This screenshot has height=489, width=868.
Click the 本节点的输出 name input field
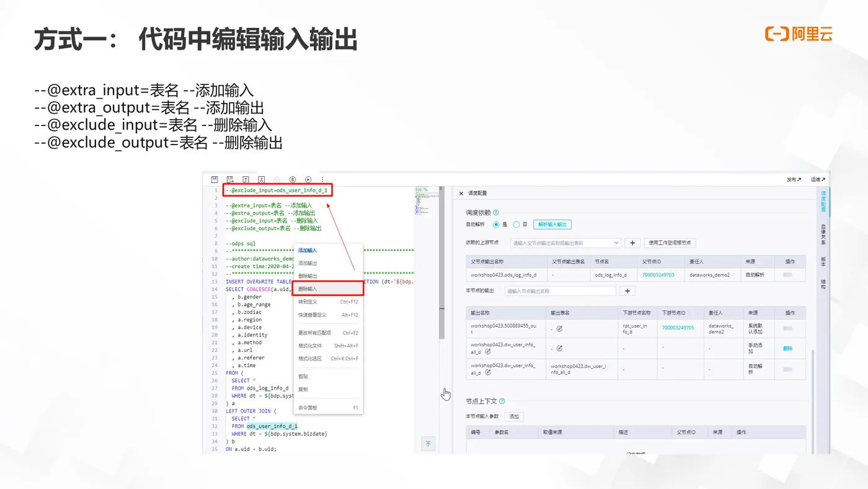(x=560, y=290)
